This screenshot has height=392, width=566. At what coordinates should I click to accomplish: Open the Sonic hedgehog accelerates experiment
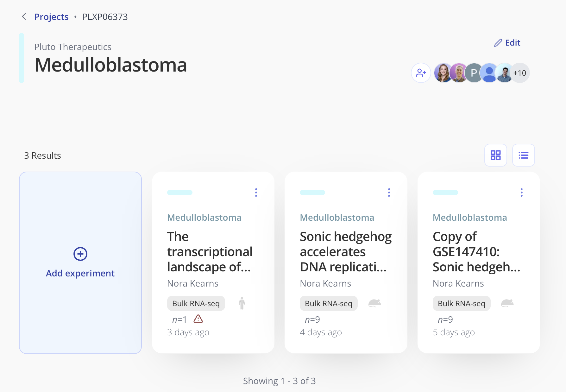click(346, 252)
